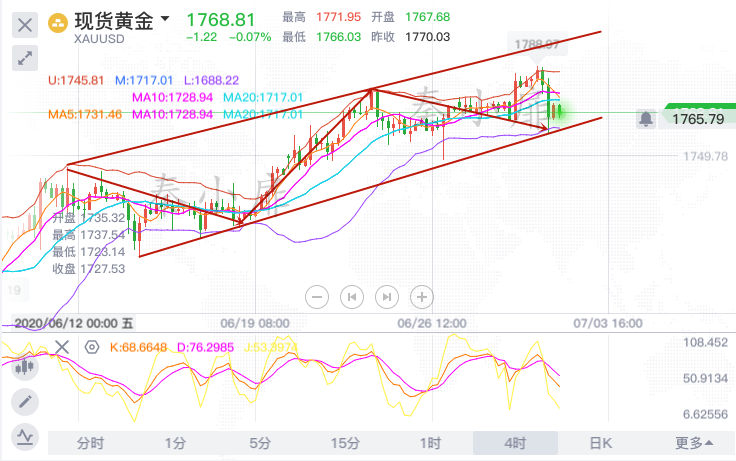
Task: Click the fullscreen expand arrows icon
Action: pos(26,58)
